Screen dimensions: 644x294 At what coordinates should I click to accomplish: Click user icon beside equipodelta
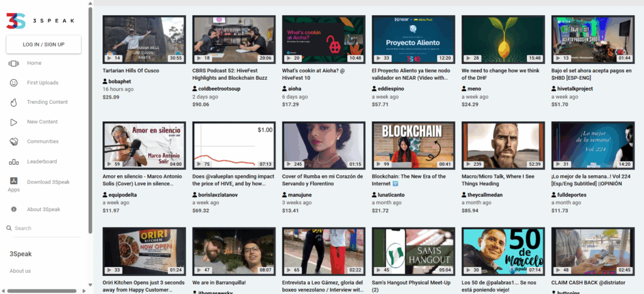pos(105,195)
